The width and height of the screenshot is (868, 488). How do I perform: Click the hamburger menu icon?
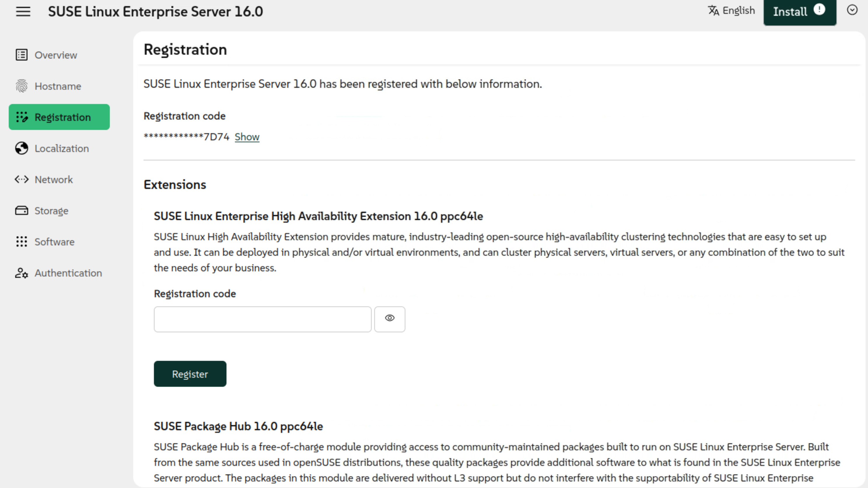point(23,11)
